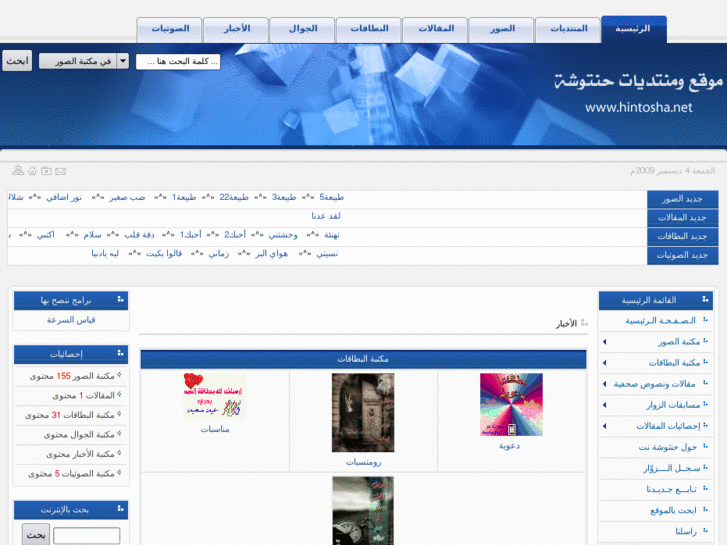Click the رومنسيات category caption
This screenshot has height=545, width=727.
click(364, 462)
